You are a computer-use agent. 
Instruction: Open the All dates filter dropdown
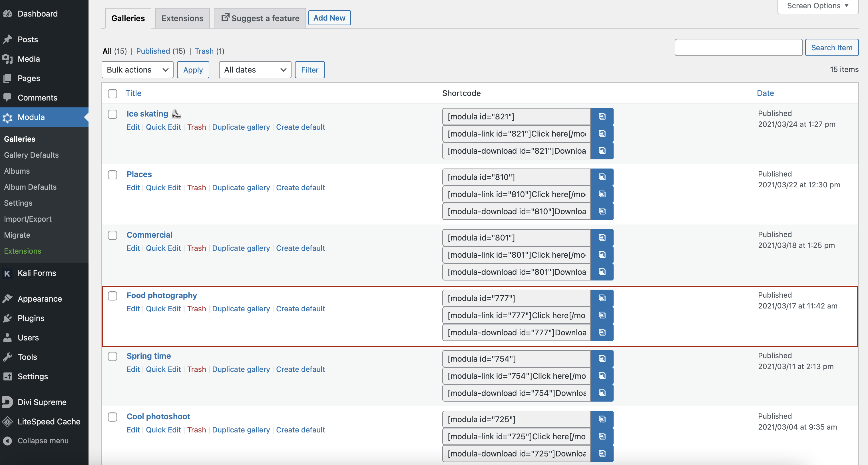255,70
